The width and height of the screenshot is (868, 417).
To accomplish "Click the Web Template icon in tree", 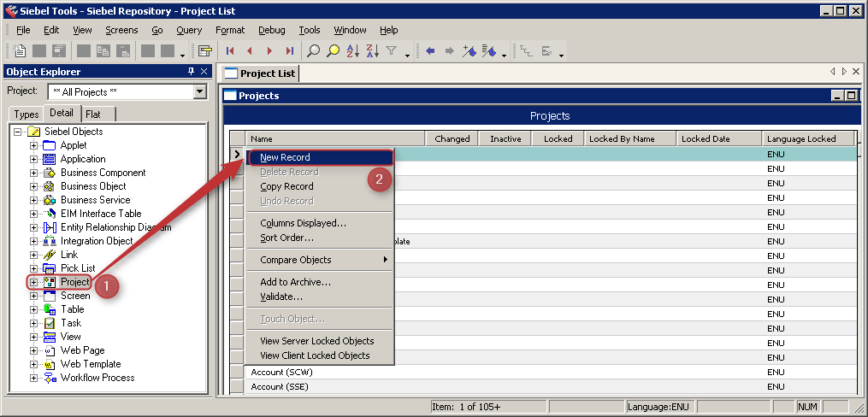I will 50,364.
